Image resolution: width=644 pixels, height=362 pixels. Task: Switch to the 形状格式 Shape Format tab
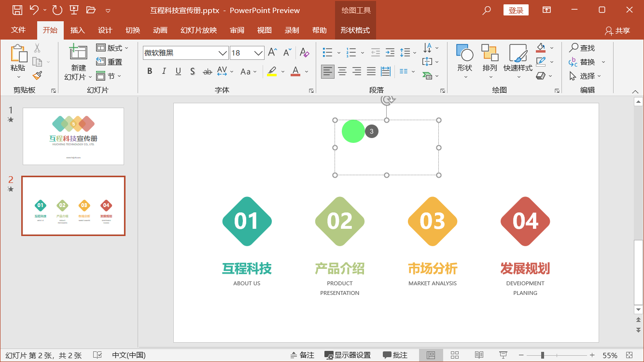tap(355, 30)
